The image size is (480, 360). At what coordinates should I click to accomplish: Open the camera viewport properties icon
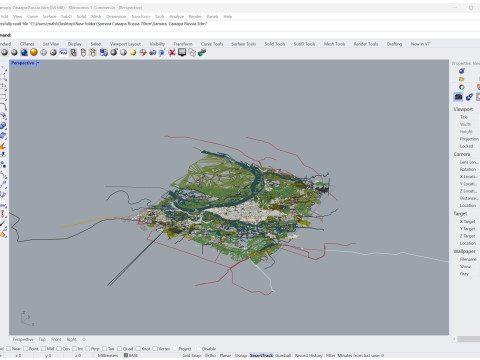(x=458, y=97)
